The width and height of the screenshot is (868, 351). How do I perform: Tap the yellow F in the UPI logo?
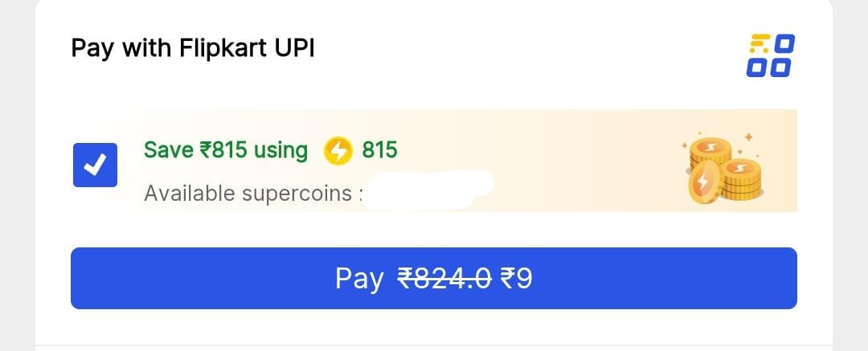(x=758, y=43)
